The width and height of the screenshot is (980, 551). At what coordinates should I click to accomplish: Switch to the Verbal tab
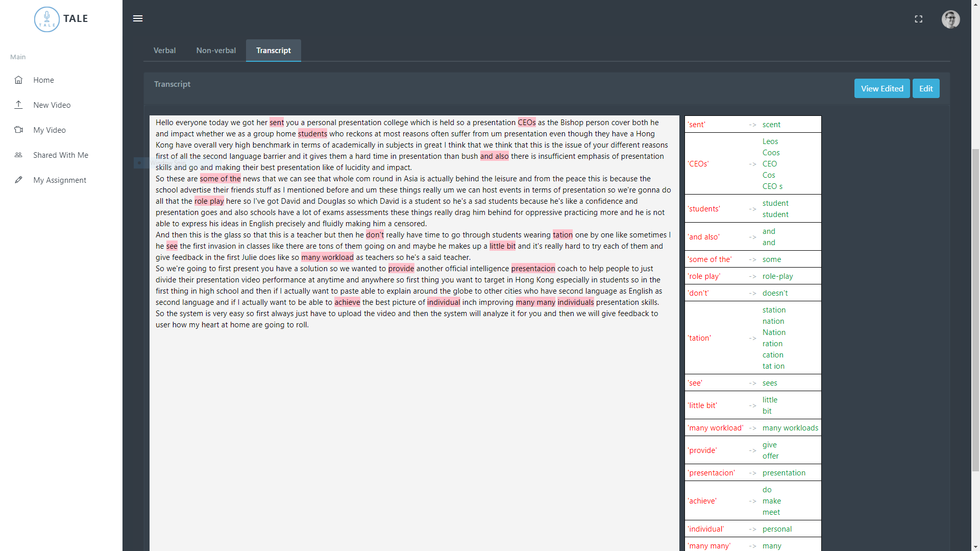164,51
